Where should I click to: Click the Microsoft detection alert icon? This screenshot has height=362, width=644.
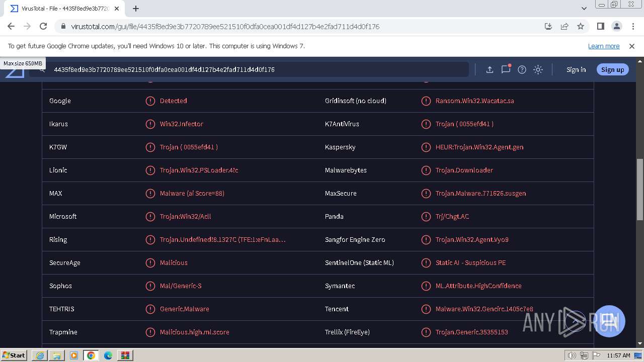click(150, 216)
